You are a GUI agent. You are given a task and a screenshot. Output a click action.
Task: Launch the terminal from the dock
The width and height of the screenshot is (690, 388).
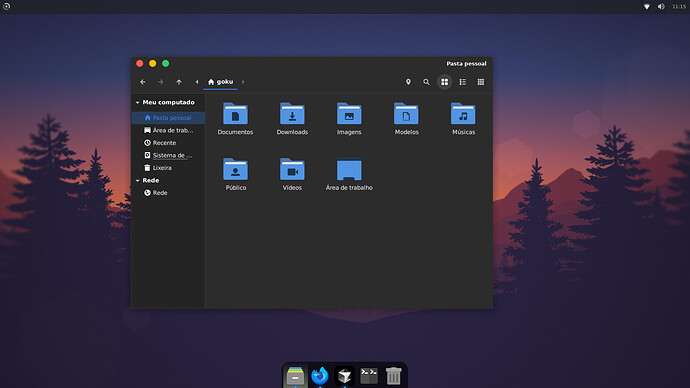tap(369, 376)
